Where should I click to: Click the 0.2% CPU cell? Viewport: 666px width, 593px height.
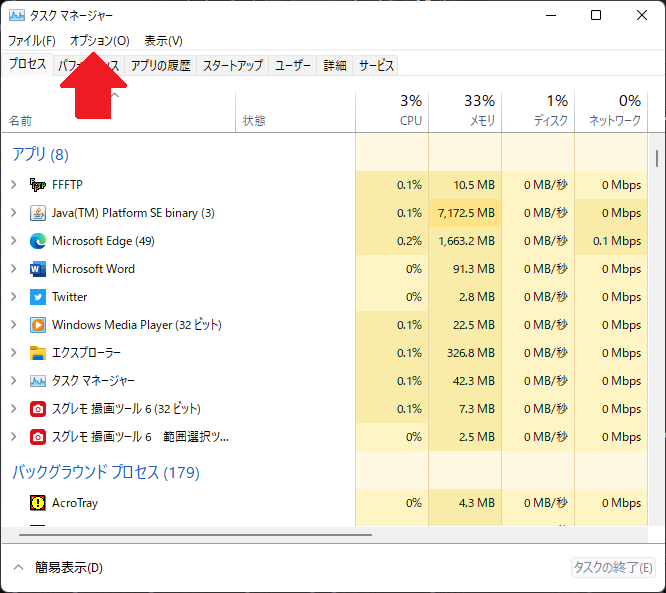click(392, 241)
